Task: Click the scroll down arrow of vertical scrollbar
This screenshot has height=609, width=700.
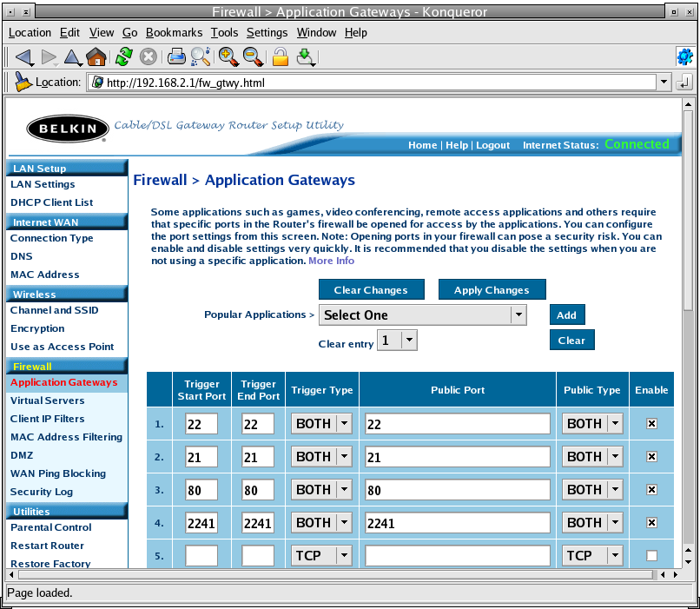Action: click(688, 562)
